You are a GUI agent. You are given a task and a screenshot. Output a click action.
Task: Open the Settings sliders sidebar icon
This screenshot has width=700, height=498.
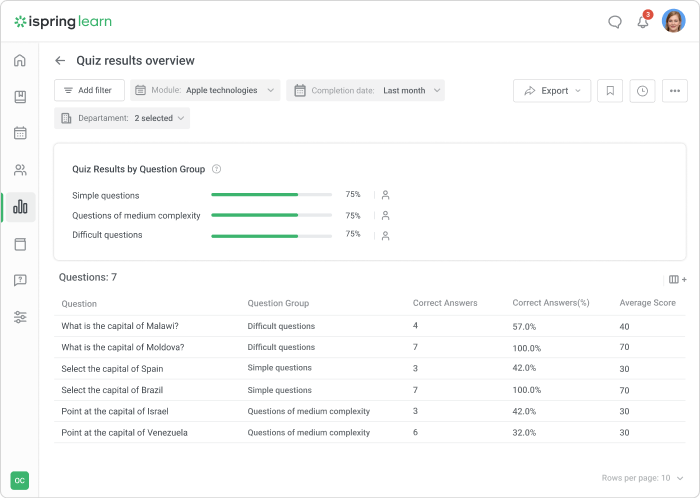click(x=20, y=317)
